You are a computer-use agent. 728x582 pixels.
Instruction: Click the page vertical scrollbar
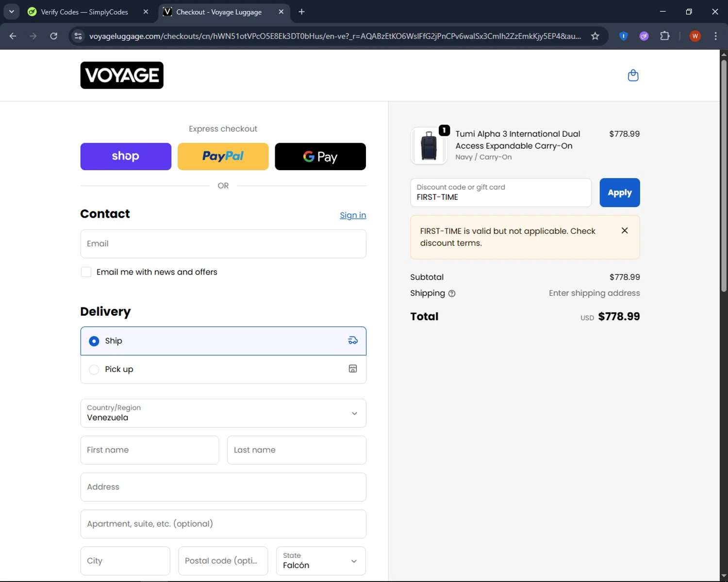[x=724, y=175]
